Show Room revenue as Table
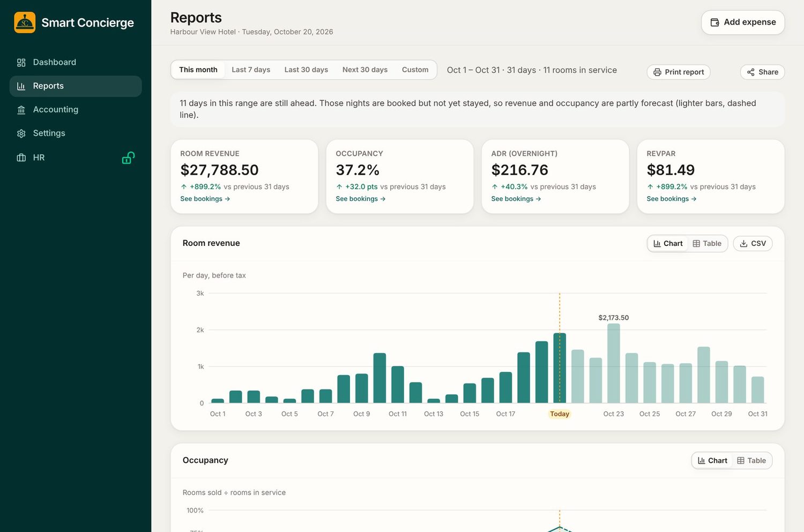 [x=707, y=244]
